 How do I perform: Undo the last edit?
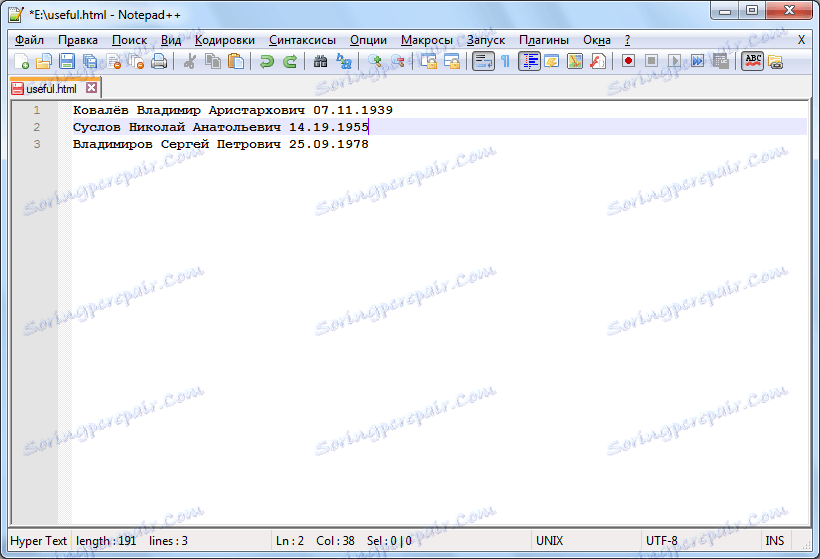266,62
